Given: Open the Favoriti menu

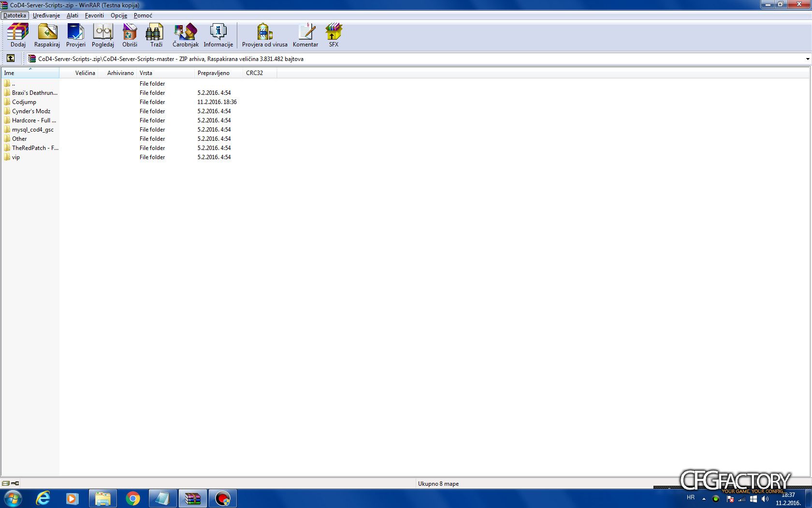Looking at the screenshot, I should pyautogui.click(x=94, y=15).
